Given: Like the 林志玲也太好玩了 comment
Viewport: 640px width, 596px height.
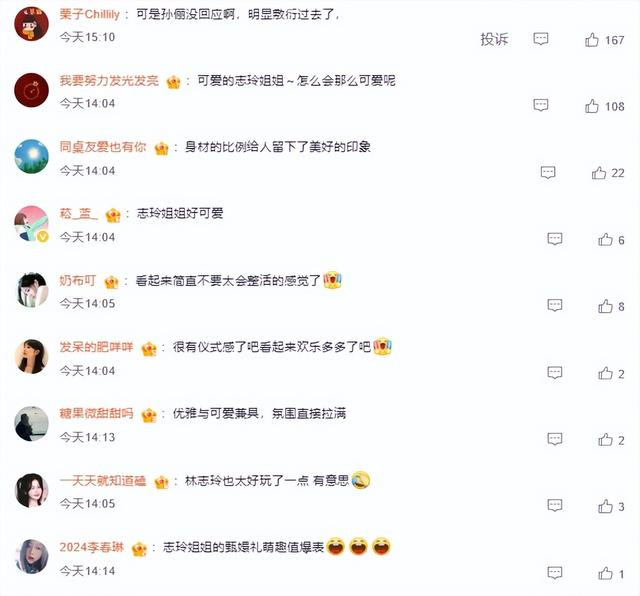Looking at the screenshot, I should point(605,507).
